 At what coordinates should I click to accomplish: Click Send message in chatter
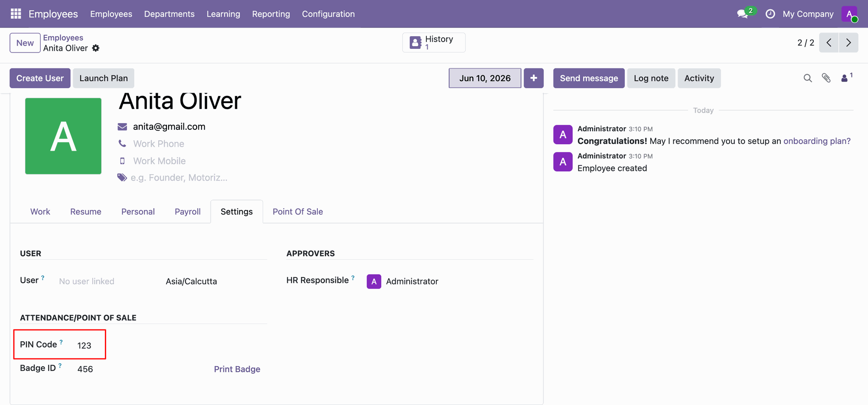click(589, 78)
